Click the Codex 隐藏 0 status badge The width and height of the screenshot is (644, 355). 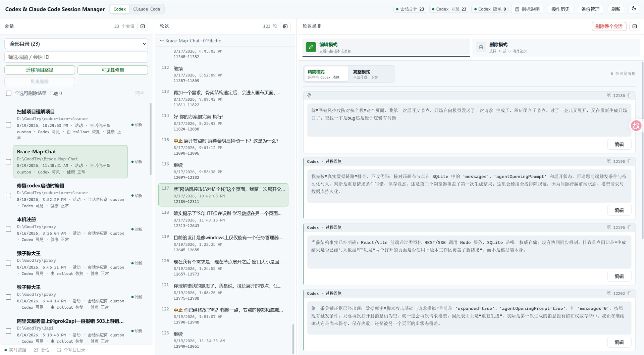click(490, 9)
